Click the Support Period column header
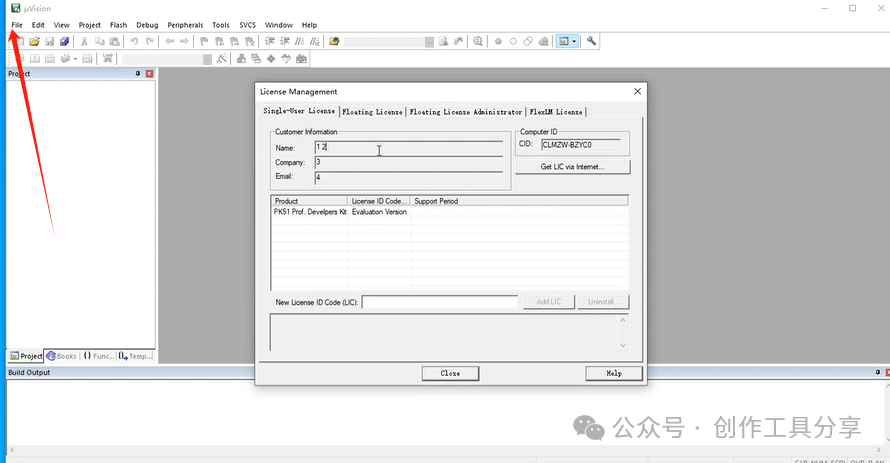890x463 pixels. pyautogui.click(x=519, y=201)
